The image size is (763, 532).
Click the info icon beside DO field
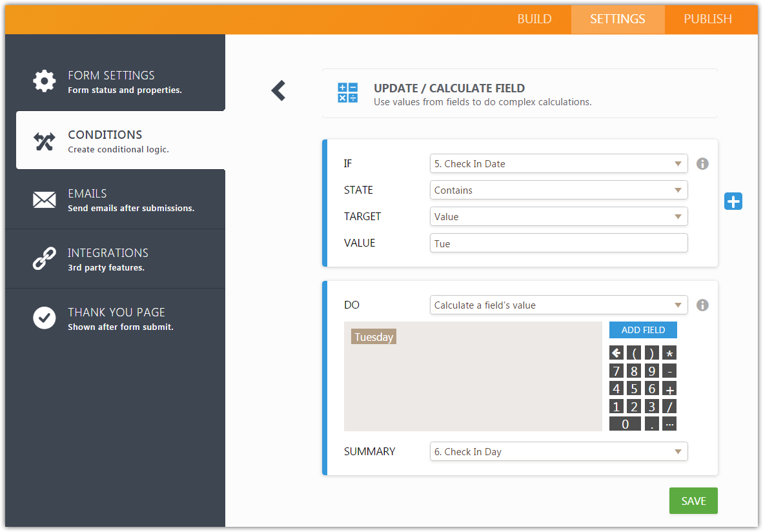coord(703,305)
